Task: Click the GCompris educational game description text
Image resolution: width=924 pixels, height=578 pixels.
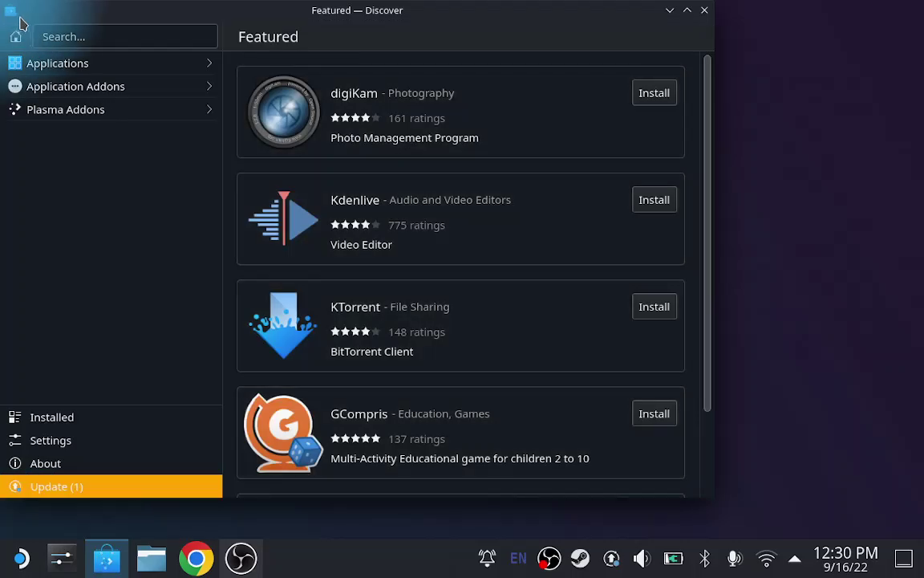Action: click(460, 458)
